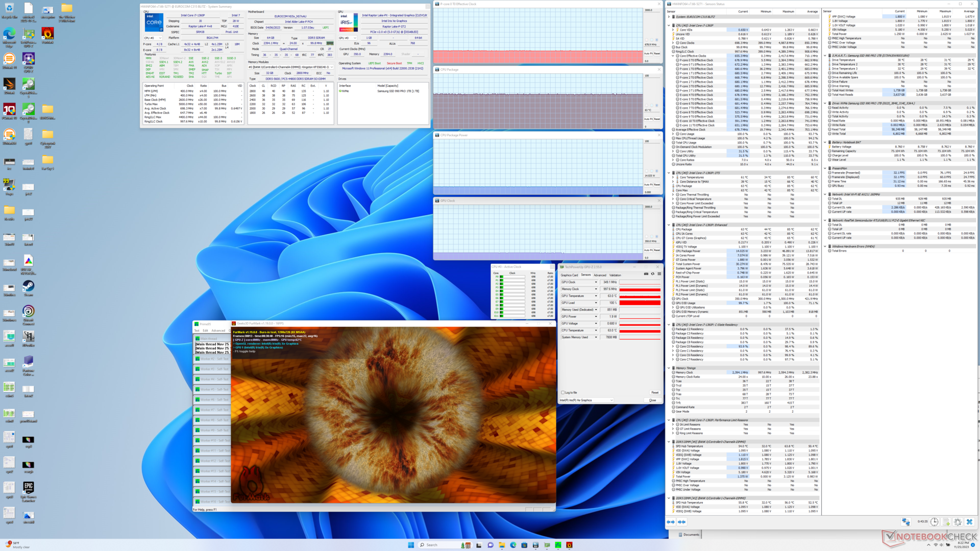Open the GPU-Z hamburger menu icon

(x=659, y=274)
